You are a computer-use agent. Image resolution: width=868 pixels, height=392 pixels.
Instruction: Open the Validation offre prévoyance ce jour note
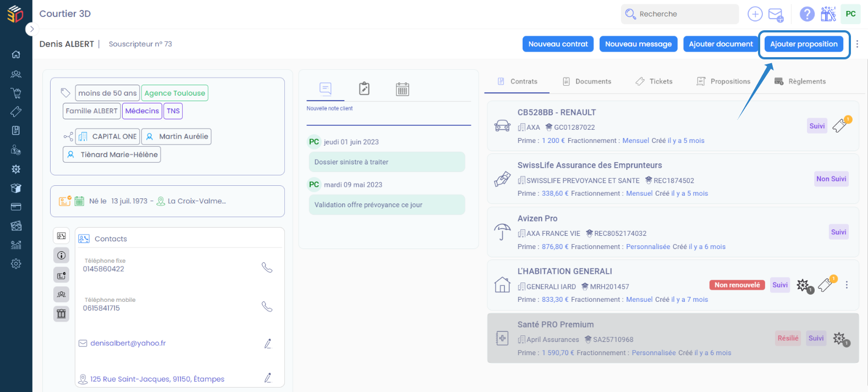click(x=387, y=205)
